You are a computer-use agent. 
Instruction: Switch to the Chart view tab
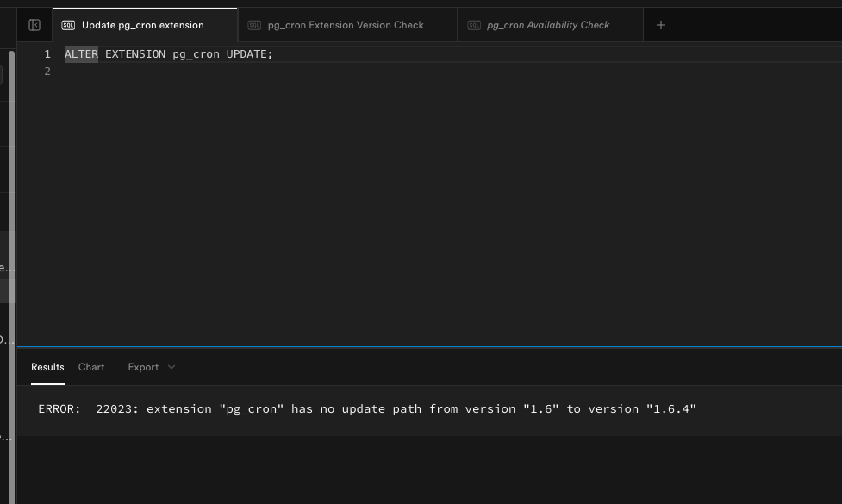(x=91, y=367)
